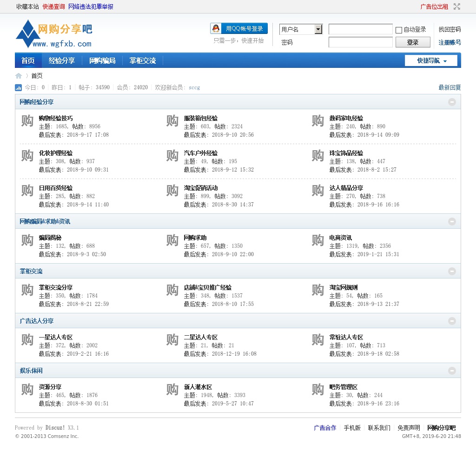This screenshot has height=464, width=476.
Task: Click the 购 icon beside 化妆护理经验
Action: pos(27,156)
